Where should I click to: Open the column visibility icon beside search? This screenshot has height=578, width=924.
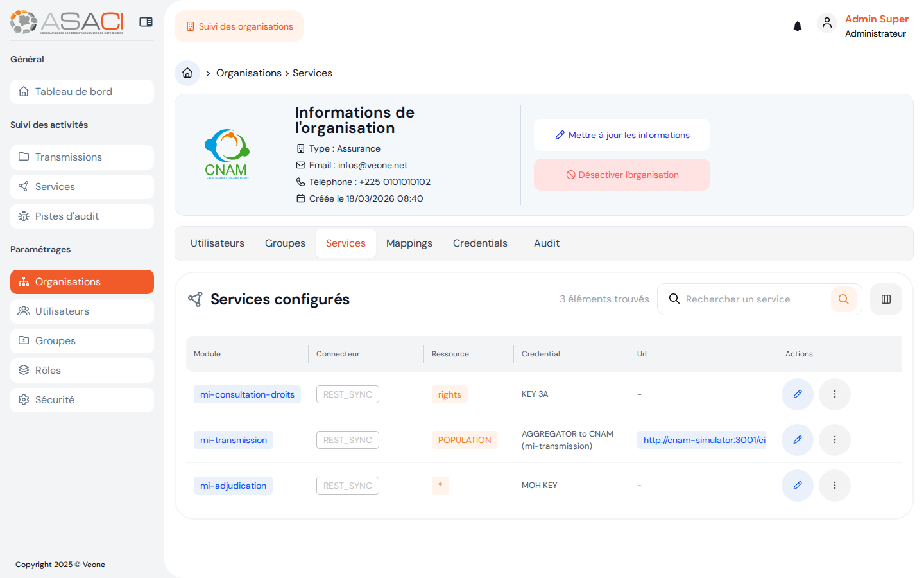click(886, 299)
